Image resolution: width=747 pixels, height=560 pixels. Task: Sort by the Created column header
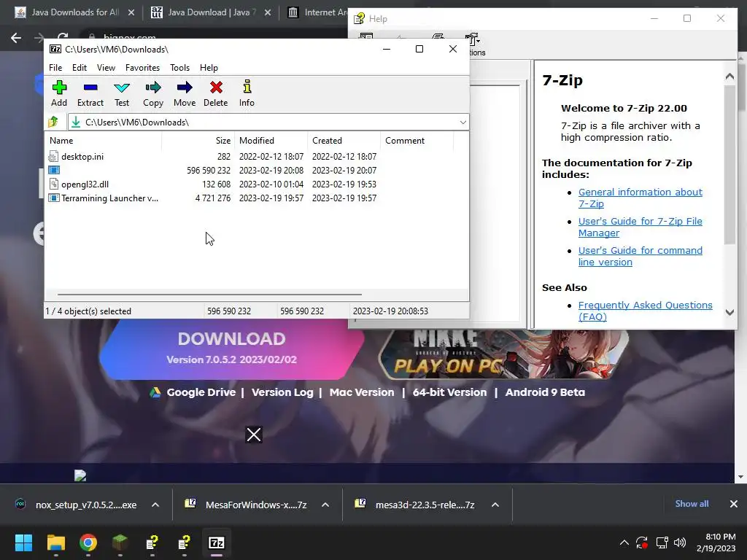[x=344, y=141]
